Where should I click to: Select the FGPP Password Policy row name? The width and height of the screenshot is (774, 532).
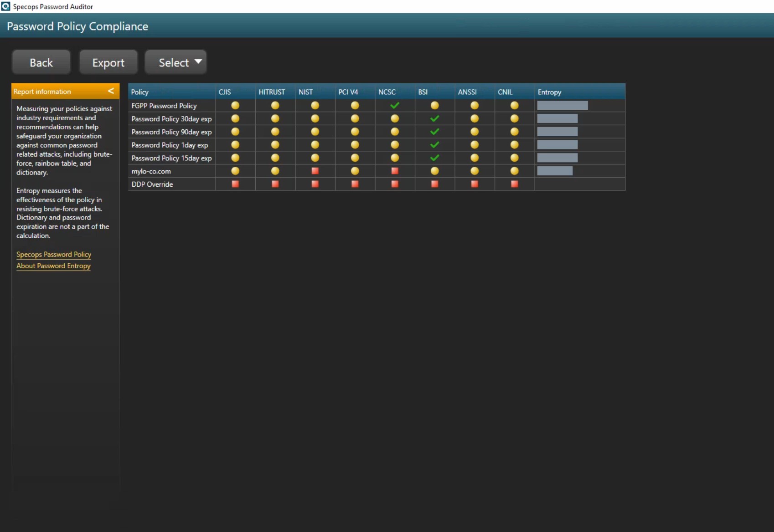click(164, 106)
